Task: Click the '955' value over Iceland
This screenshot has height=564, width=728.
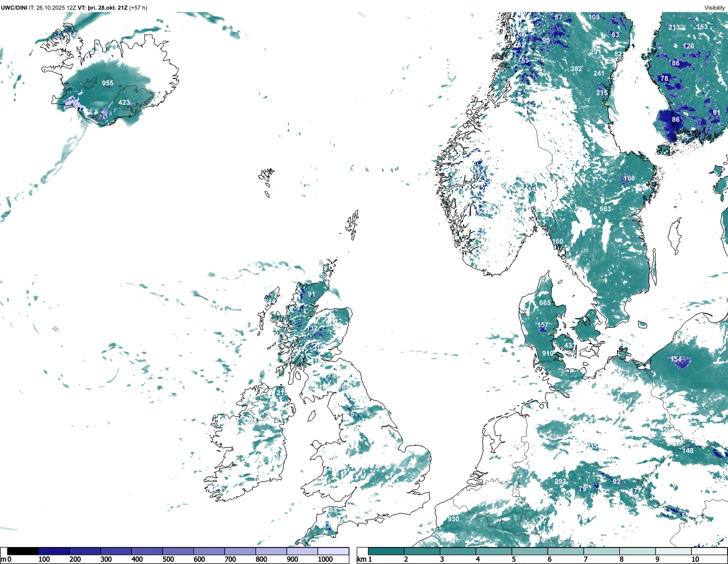Action: pos(107,83)
